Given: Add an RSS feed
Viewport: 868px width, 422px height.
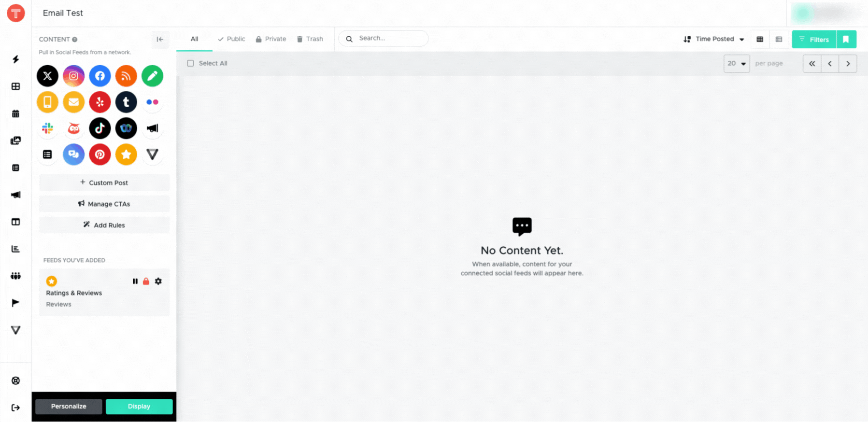Looking at the screenshot, I should point(126,76).
